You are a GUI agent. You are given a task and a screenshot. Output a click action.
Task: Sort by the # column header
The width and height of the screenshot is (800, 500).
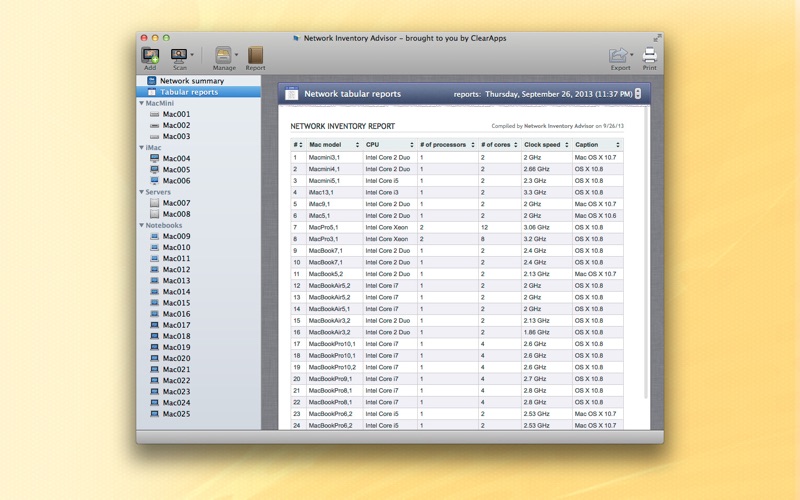[x=298, y=145]
